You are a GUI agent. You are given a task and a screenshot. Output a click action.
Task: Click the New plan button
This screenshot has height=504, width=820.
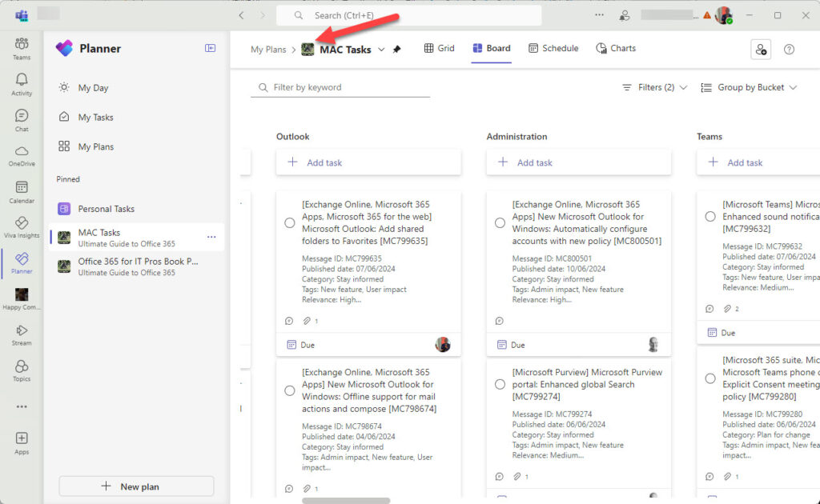pyautogui.click(x=136, y=486)
